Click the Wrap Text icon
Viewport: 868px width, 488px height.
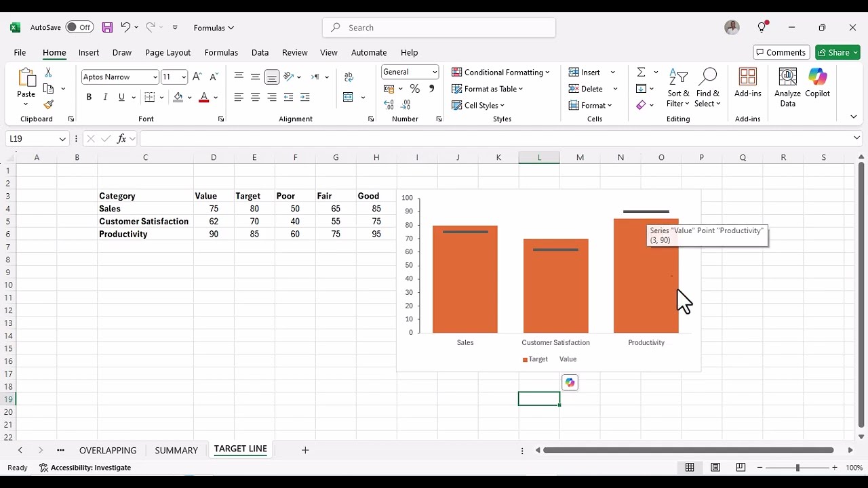tap(349, 77)
